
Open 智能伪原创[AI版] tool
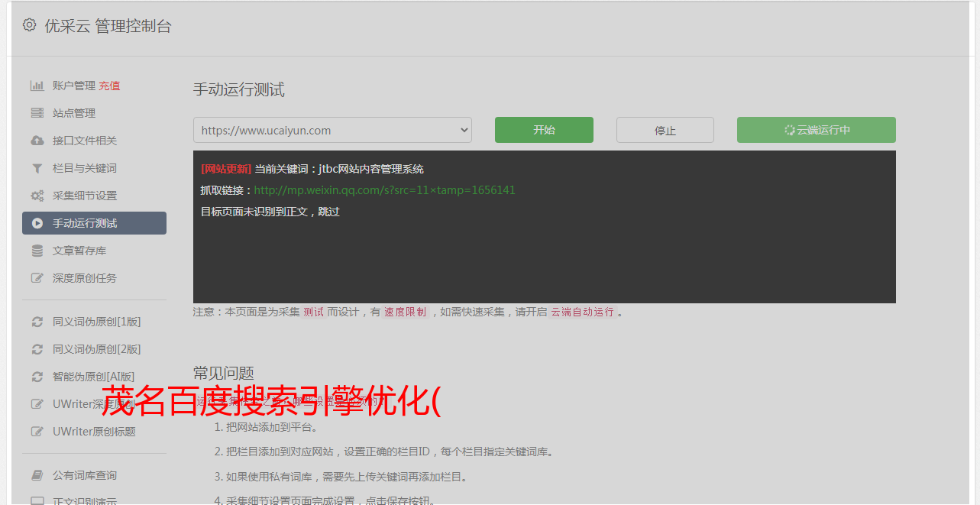pyautogui.click(x=94, y=377)
